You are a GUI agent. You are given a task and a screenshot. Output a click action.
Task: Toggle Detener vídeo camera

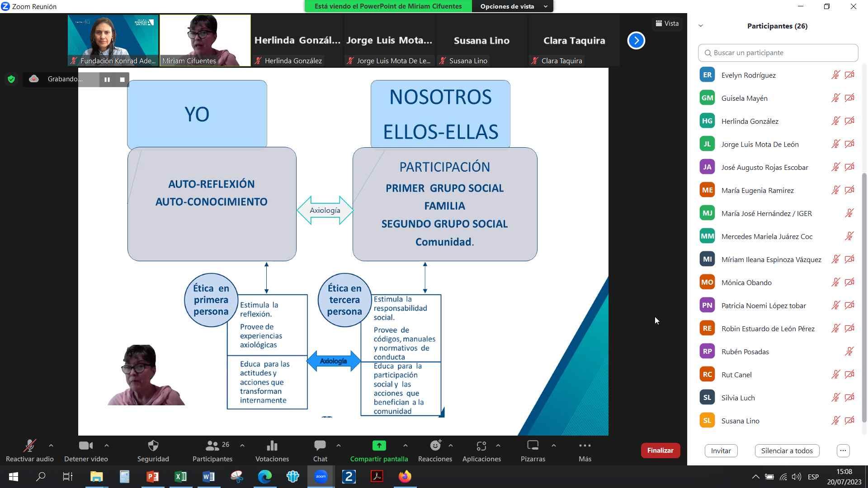pyautogui.click(x=85, y=446)
